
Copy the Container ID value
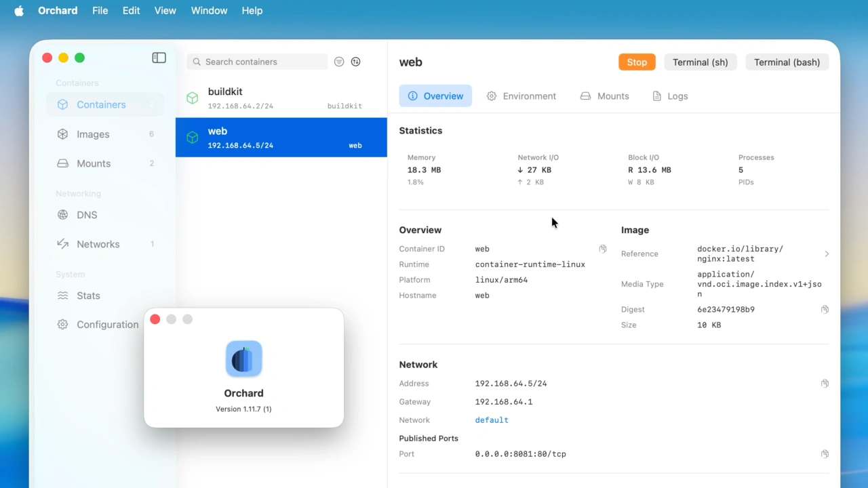(x=602, y=249)
